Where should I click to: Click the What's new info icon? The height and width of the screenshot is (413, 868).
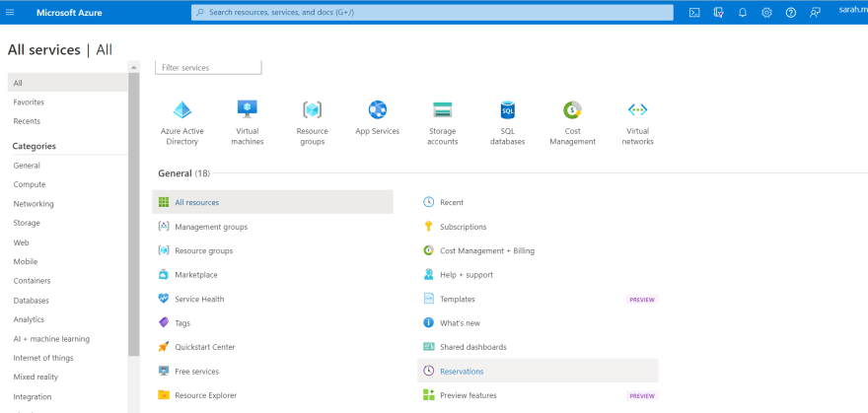pos(428,322)
